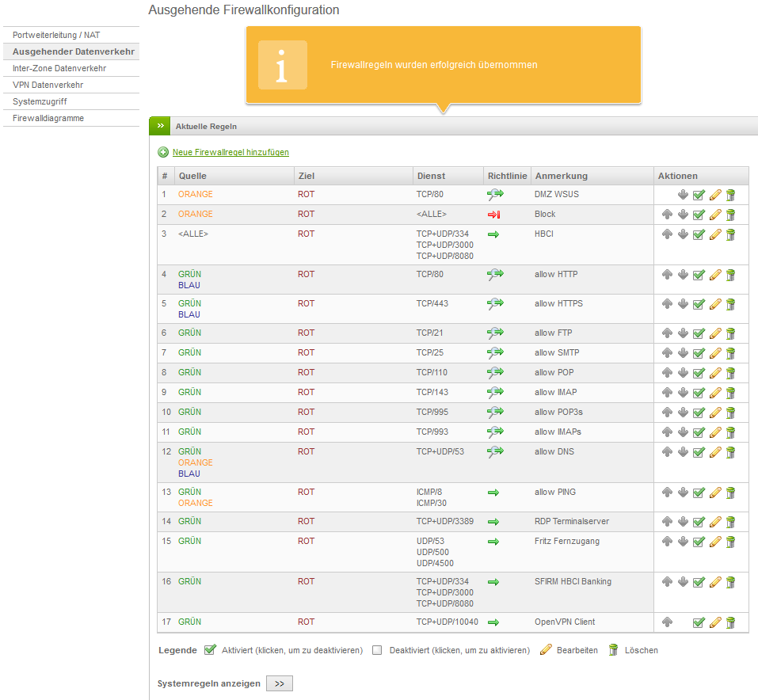
Task: Edit the allow FTP rule
Action: point(715,333)
